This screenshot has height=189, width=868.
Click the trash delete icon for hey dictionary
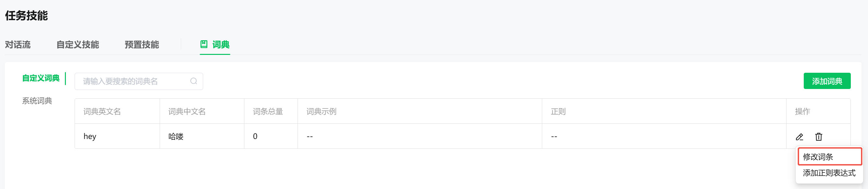[818, 137]
